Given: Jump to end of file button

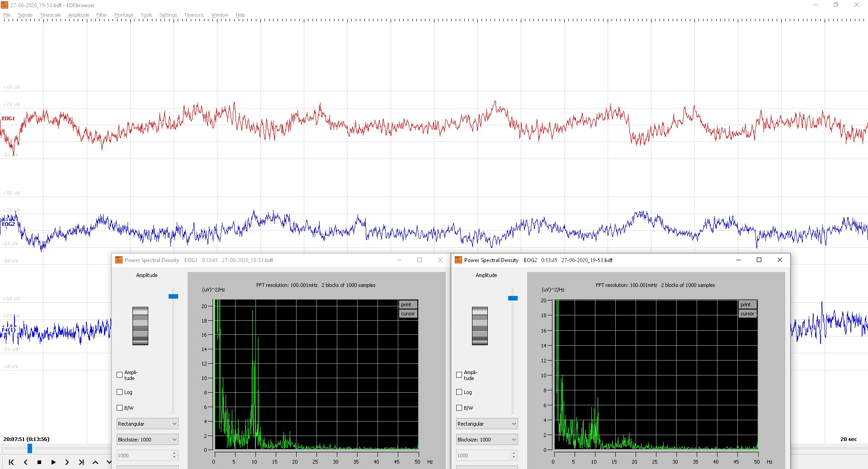Looking at the screenshot, I should coord(81,462).
